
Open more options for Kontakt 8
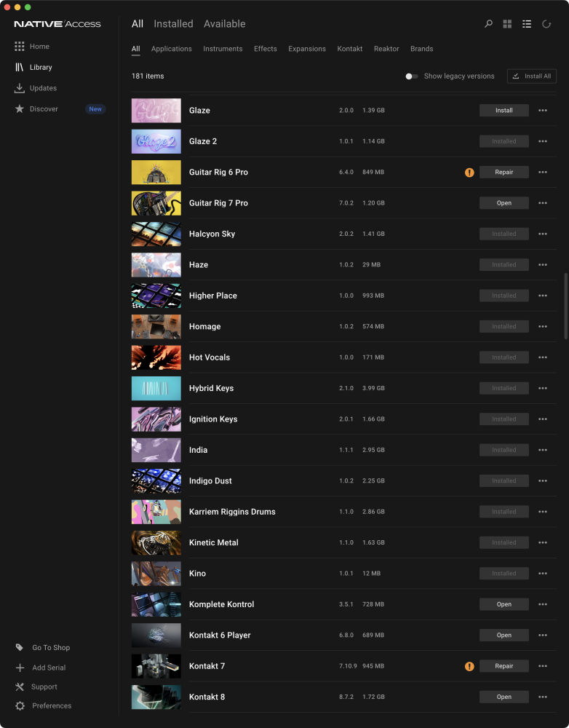coord(543,697)
